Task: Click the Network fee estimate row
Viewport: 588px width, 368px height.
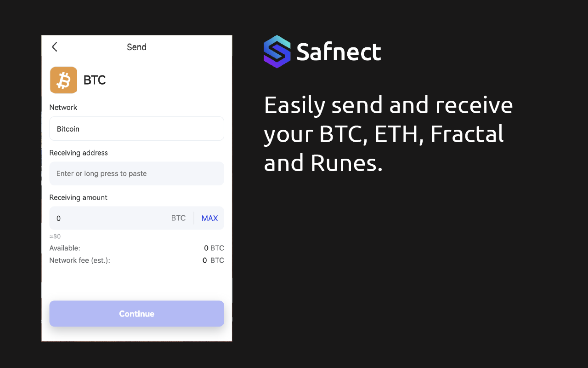Action: [136, 260]
